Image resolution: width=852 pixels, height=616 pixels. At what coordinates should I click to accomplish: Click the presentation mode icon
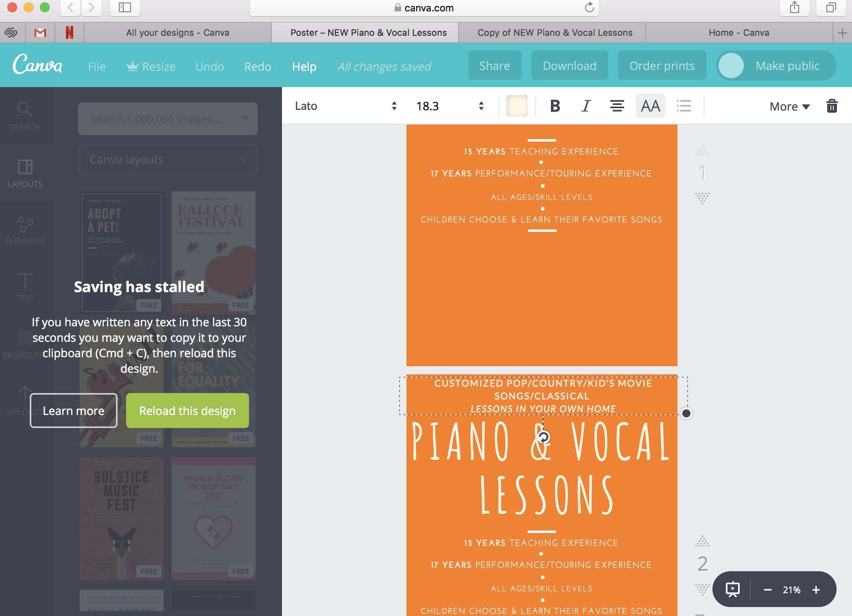coord(733,590)
